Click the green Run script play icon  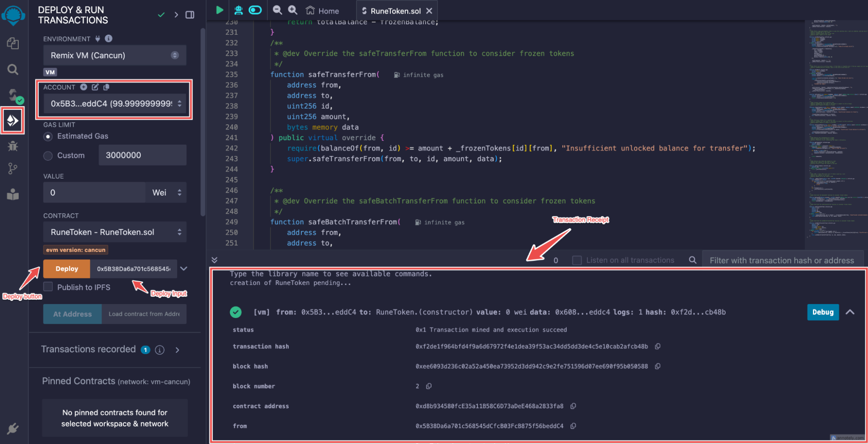(x=220, y=10)
